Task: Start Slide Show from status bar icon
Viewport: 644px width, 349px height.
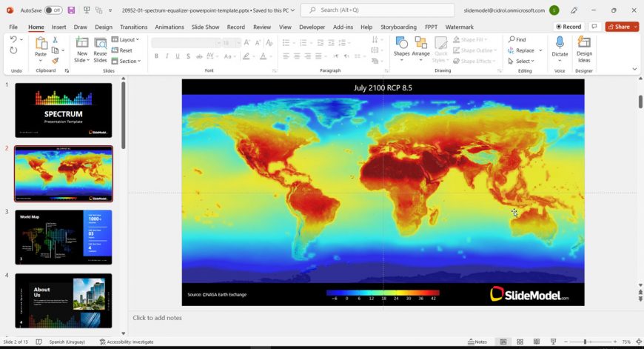Action: click(553, 342)
